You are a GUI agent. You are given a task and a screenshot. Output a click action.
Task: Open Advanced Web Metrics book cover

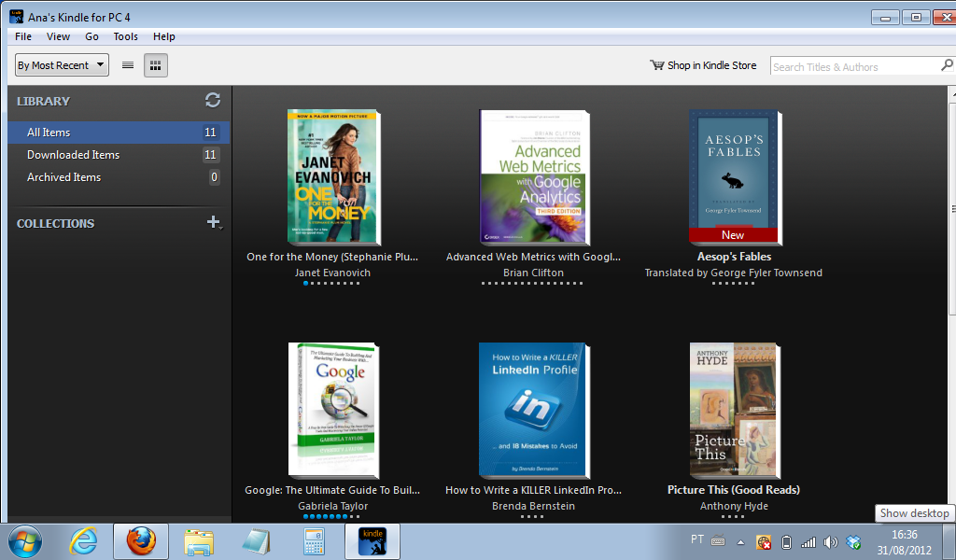point(534,176)
